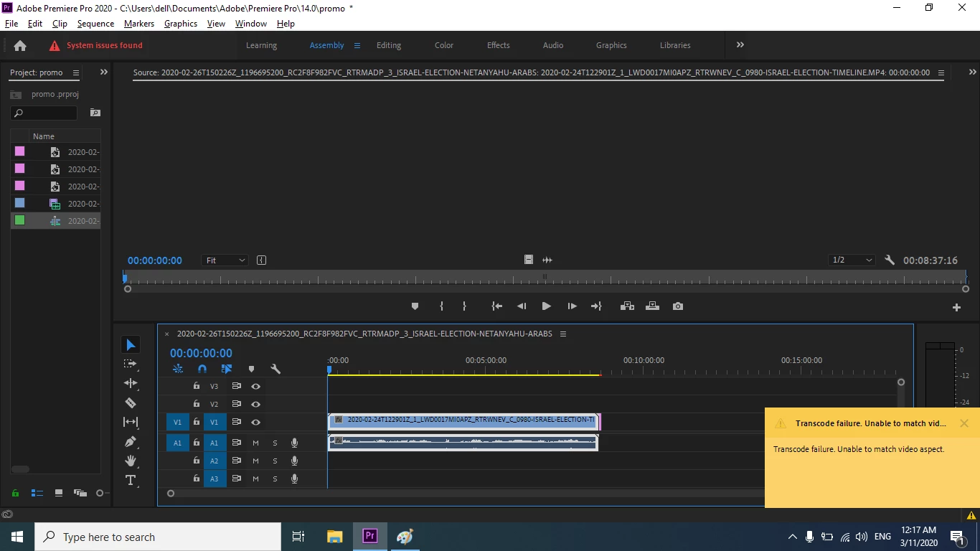Open Source monitor settings wrench

(x=890, y=260)
